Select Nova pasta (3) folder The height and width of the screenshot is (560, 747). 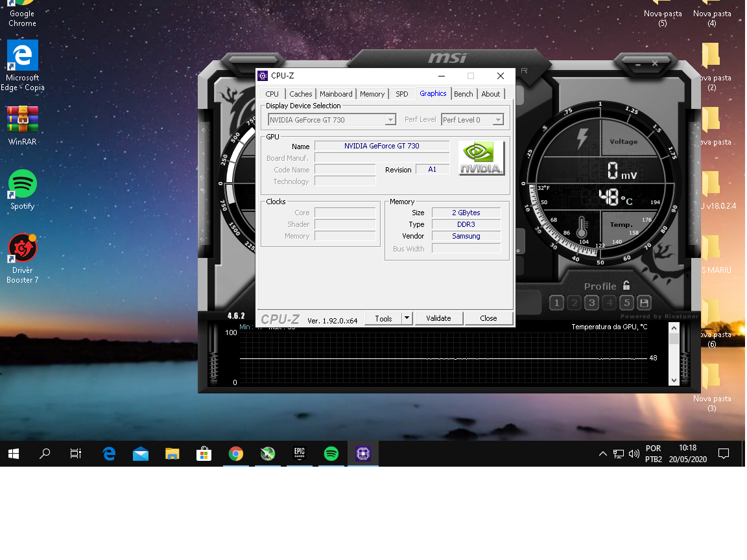[712, 388]
